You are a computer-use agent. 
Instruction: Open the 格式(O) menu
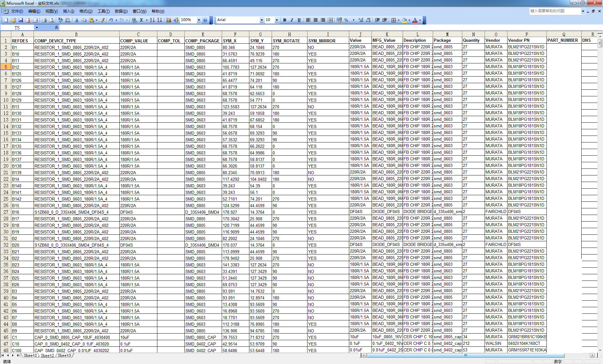click(86, 11)
